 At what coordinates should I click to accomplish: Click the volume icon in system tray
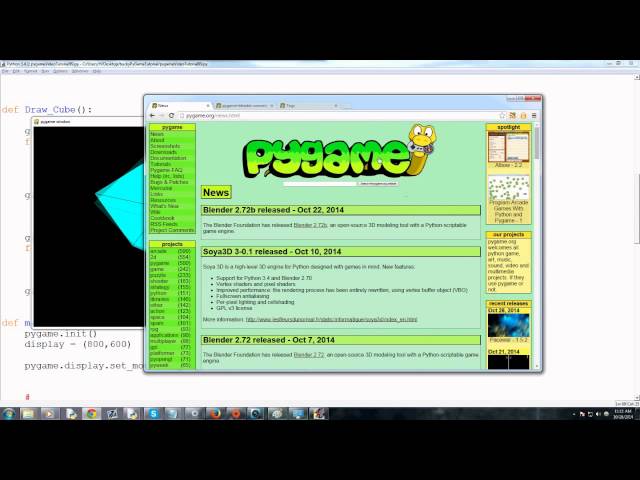click(598, 414)
